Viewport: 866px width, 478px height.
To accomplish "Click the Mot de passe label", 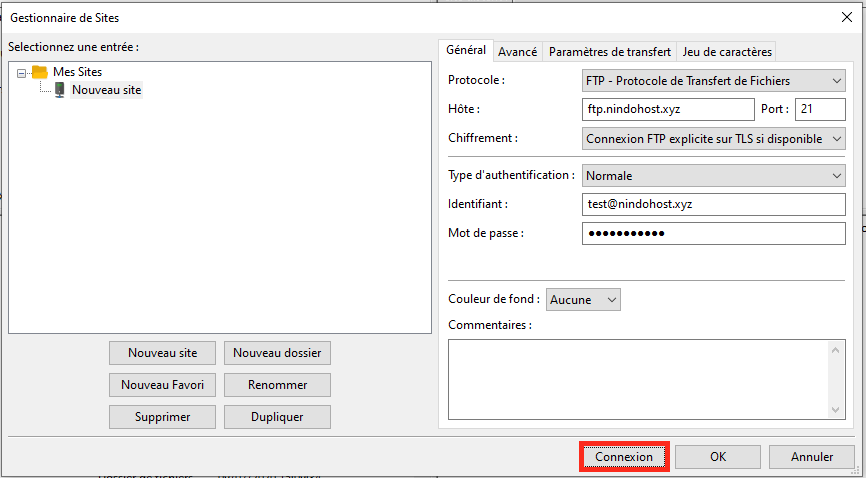I will coord(486,233).
